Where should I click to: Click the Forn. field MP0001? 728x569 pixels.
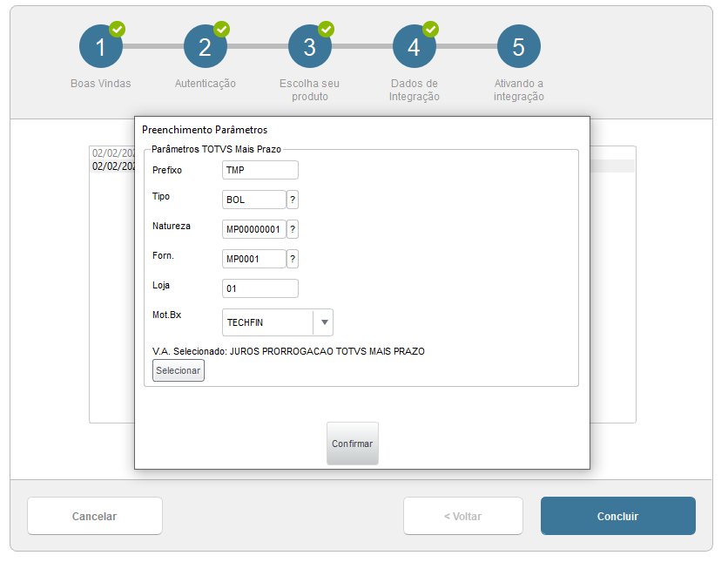[x=254, y=259]
